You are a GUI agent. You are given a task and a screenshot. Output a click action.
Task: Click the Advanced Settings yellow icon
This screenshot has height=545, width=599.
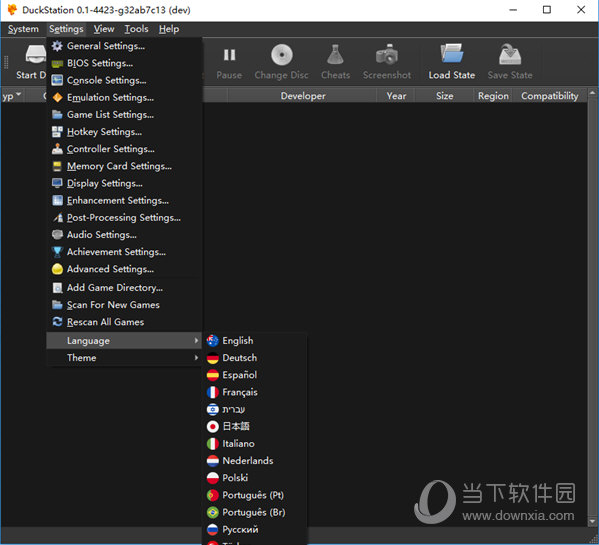click(x=57, y=269)
